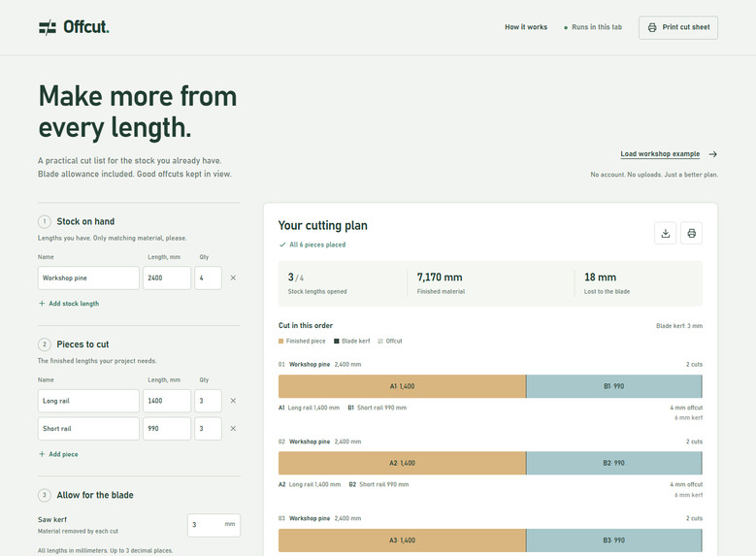Click 'A1 Long rail 1,400 mm' caption
This screenshot has width=756, height=556.
(x=309, y=408)
